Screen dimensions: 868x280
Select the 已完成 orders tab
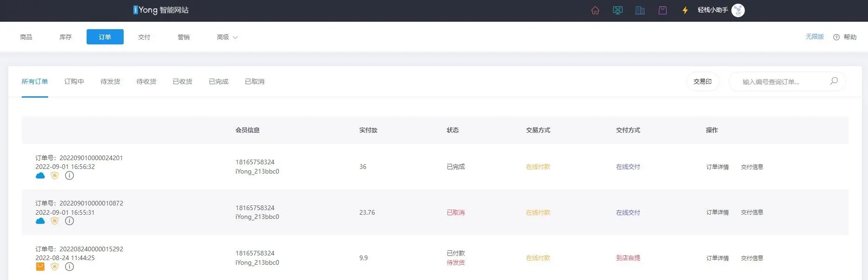(x=219, y=81)
